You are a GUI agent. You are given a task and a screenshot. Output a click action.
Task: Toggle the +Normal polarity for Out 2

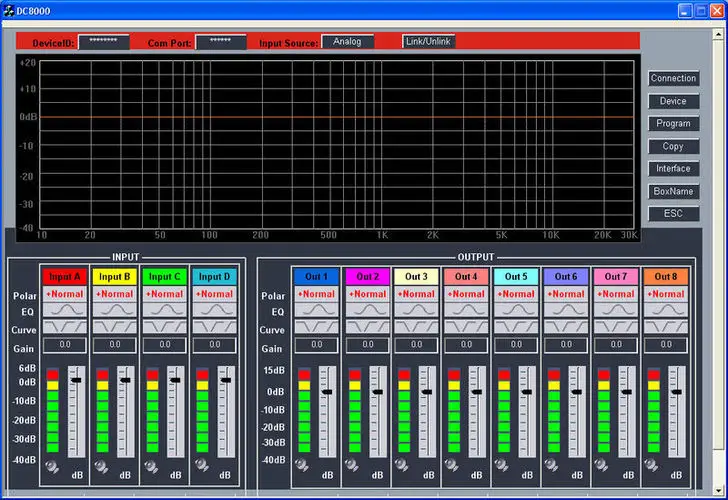pos(366,294)
